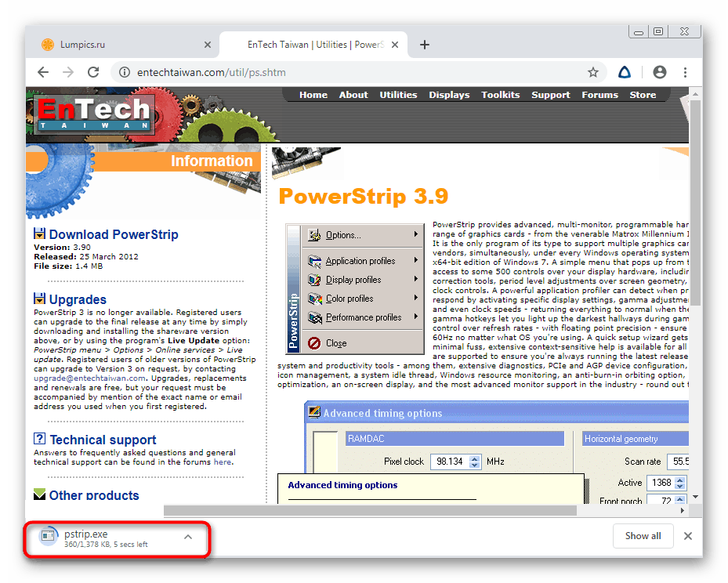
Task: Click the Close menu entry
Action: 363,343
